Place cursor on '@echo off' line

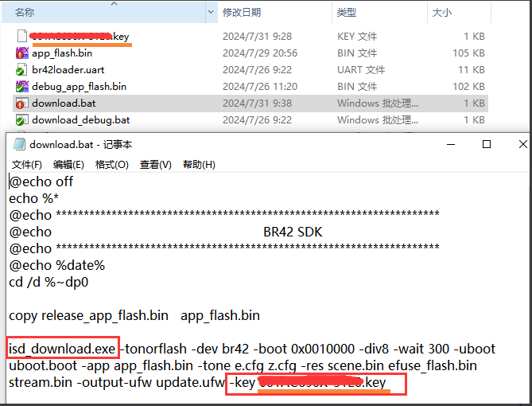click(41, 182)
